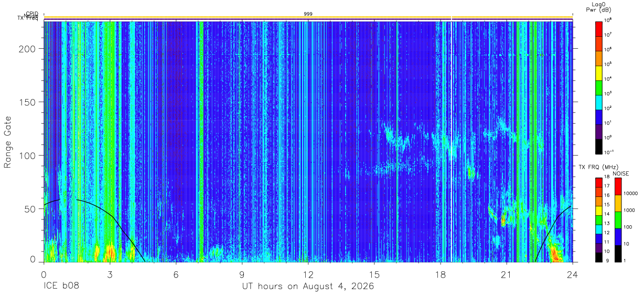The image size is (644, 297).
Task: Click the '3' tick on the UT hours axis
Action: coord(110,273)
